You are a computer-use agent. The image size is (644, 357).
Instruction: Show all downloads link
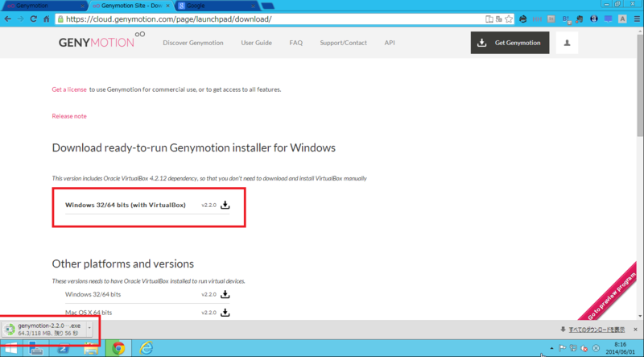[x=597, y=330]
